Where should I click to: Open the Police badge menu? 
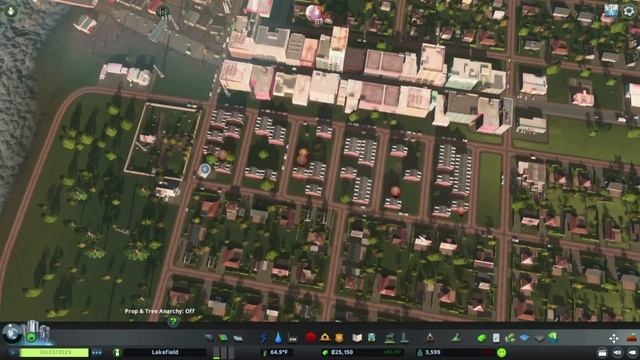click(x=339, y=338)
